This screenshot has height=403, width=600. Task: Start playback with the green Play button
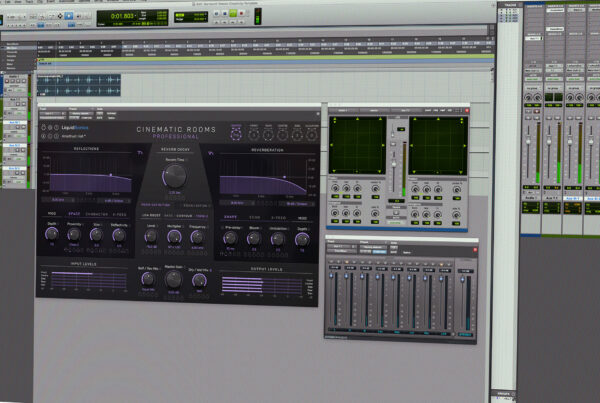pos(233,13)
